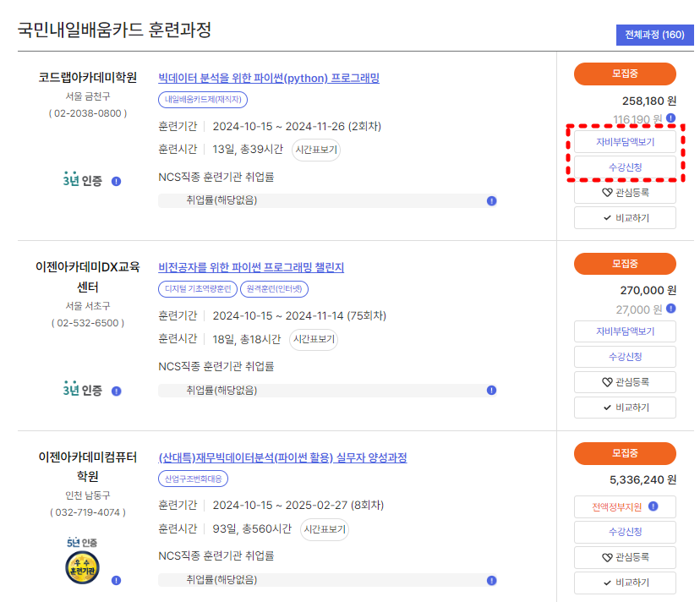
Task: Click 모집중 badge for 258,180 원 course
Action: tap(625, 74)
